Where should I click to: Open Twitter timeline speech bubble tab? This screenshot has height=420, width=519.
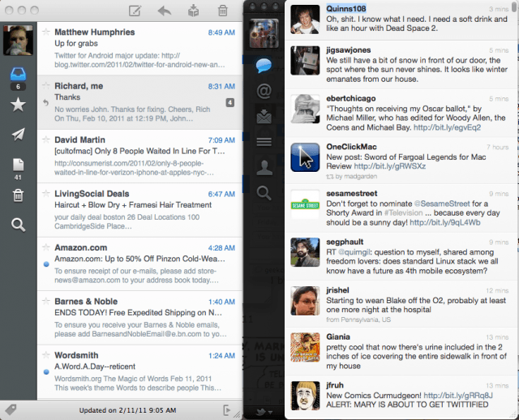264,66
